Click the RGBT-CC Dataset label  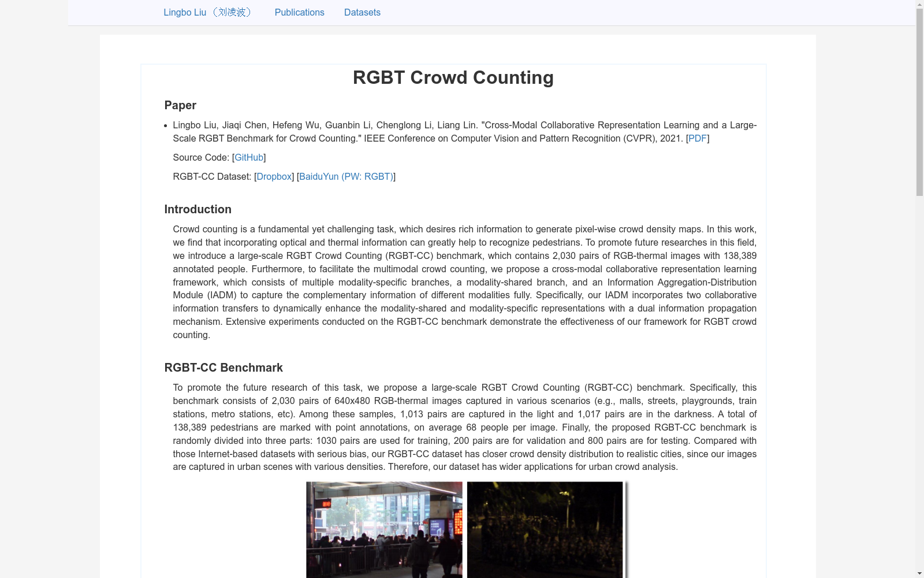click(x=213, y=176)
